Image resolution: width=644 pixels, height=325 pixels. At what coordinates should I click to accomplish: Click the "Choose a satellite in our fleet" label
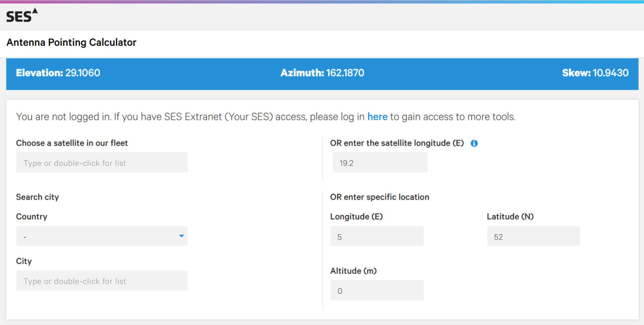click(72, 143)
